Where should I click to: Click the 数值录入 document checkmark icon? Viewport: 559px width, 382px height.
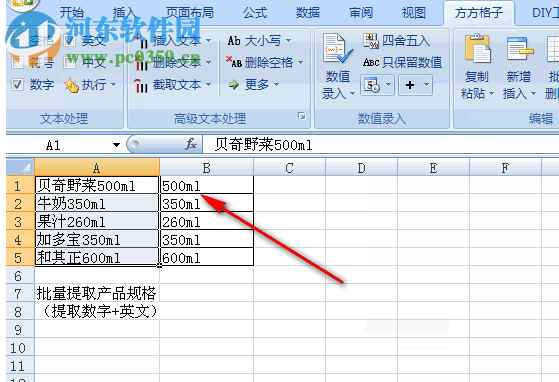point(337,49)
